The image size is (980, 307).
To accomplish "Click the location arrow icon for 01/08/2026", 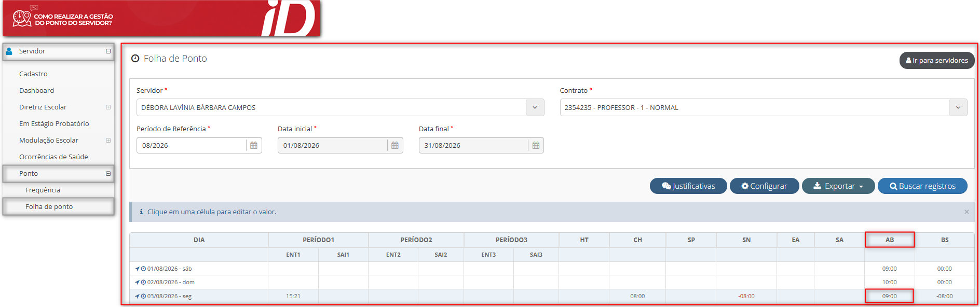I will click(137, 269).
